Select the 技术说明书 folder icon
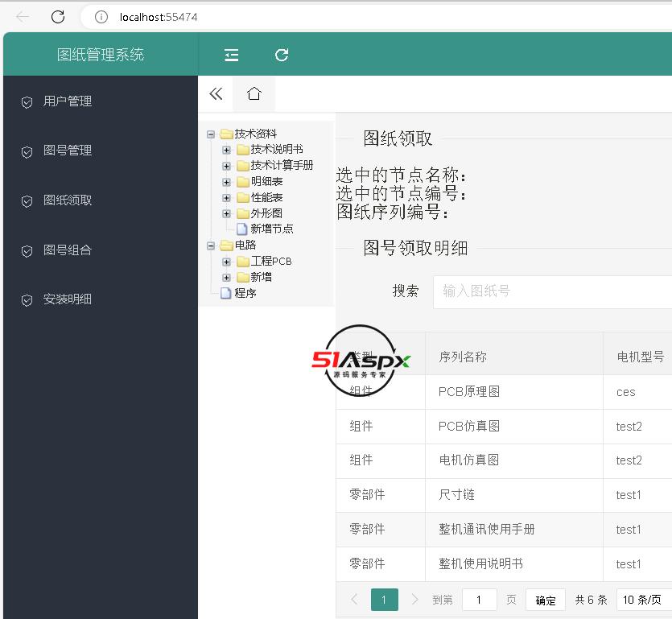 pos(242,150)
